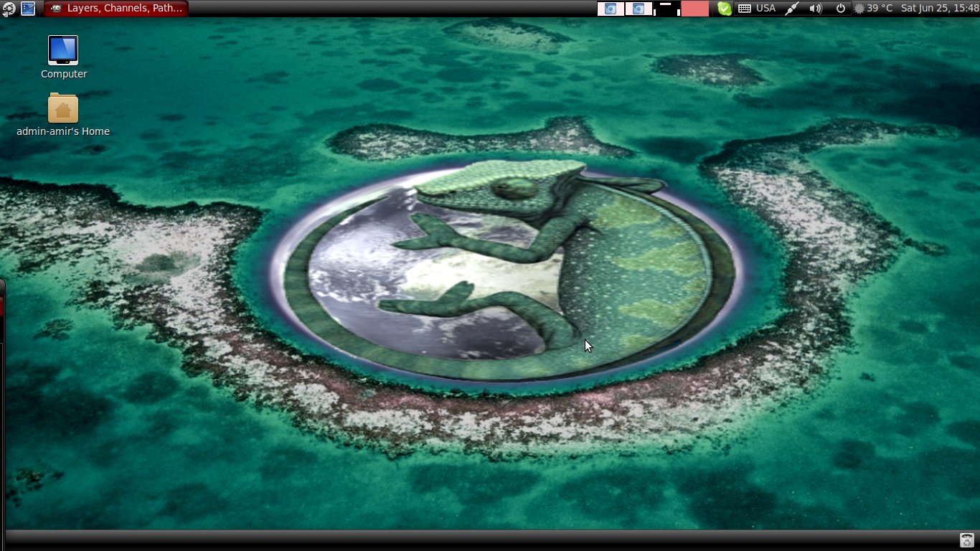Click the show desktop icon in panel
980x551 pixels.
pyautogui.click(x=28, y=9)
